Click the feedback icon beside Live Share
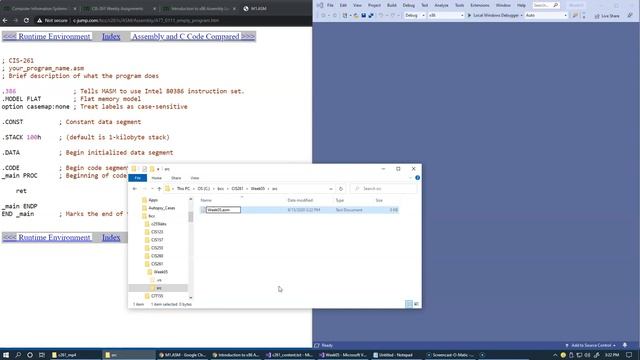 point(630,16)
